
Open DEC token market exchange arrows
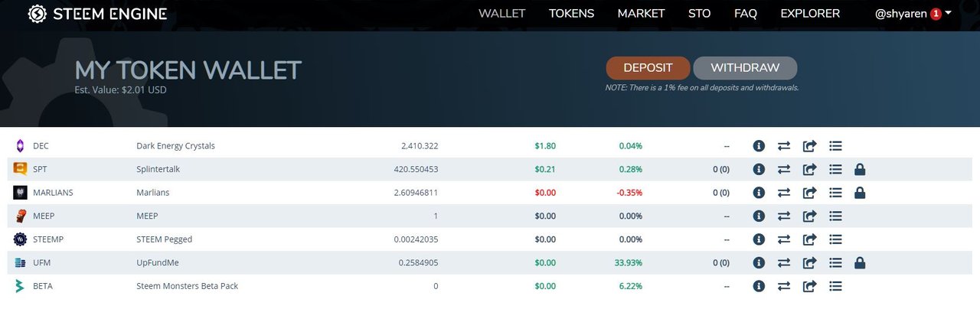[784, 146]
